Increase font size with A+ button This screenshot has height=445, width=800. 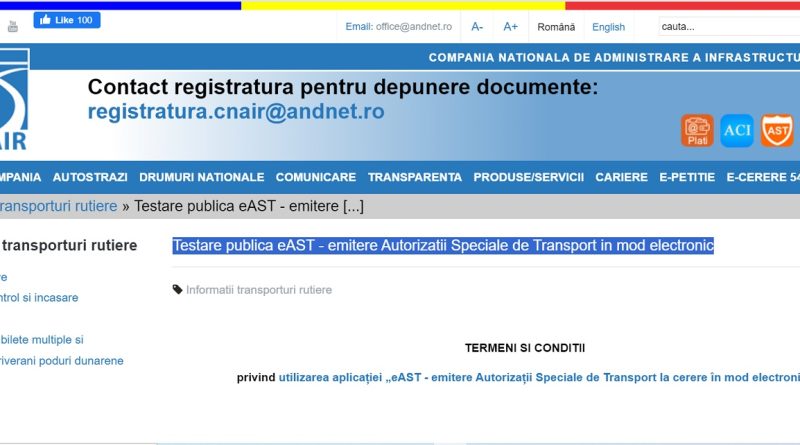(510, 27)
